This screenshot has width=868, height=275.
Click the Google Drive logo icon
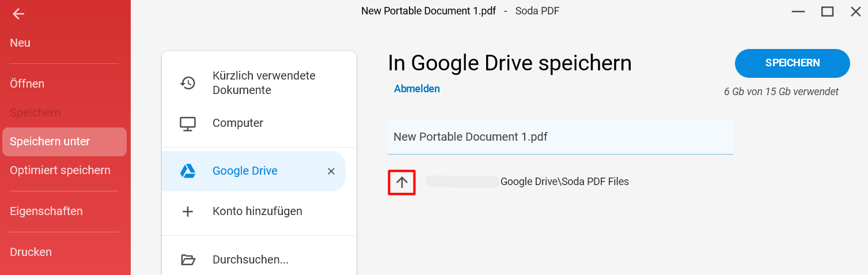[x=188, y=171]
